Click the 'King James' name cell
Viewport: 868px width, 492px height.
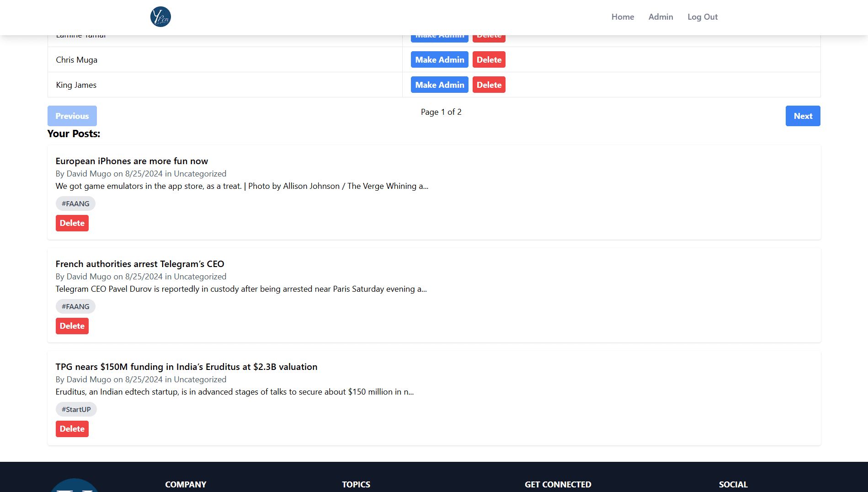(225, 85)
